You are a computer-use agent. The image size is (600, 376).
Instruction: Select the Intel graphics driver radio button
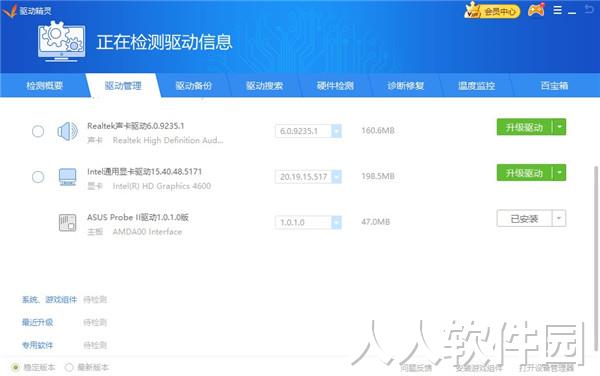click(38, 177)
